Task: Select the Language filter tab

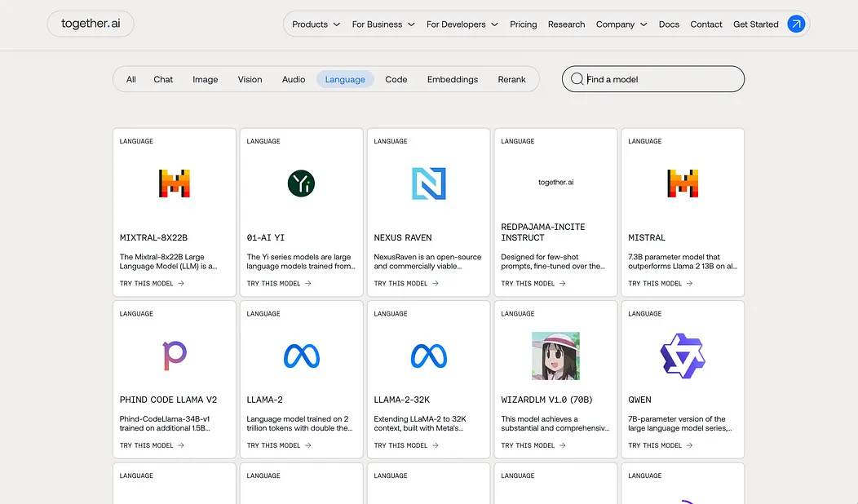Action: (x=345, y=79)
